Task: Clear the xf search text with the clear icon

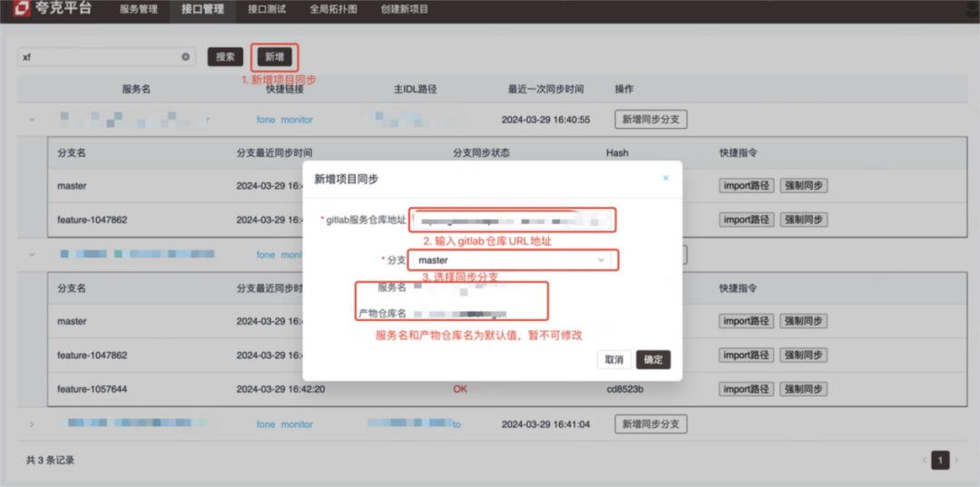Action: point(186,57)
